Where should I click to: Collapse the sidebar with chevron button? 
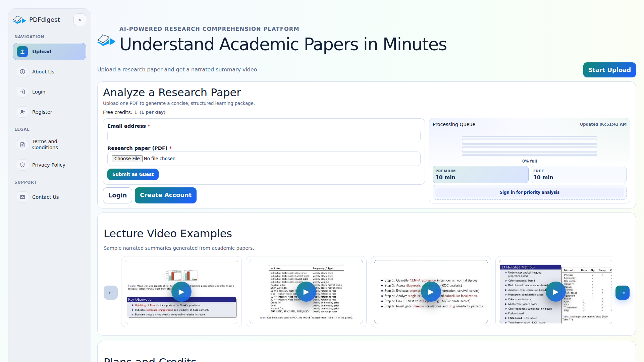[80, 20]
